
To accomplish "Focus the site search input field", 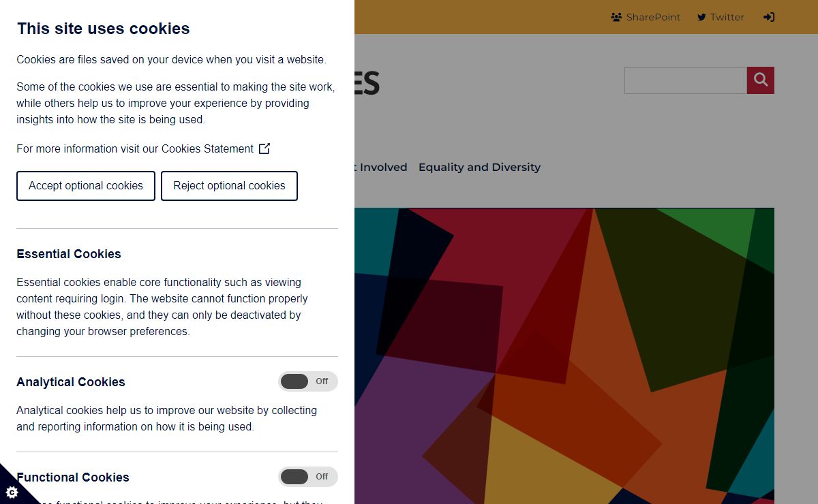I will 686,80.
